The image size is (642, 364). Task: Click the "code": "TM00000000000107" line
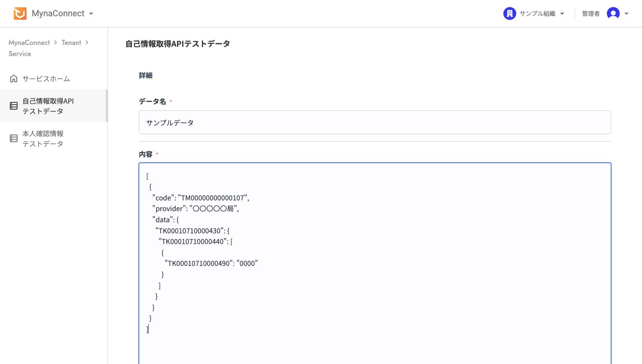click(x=201, y=198)
